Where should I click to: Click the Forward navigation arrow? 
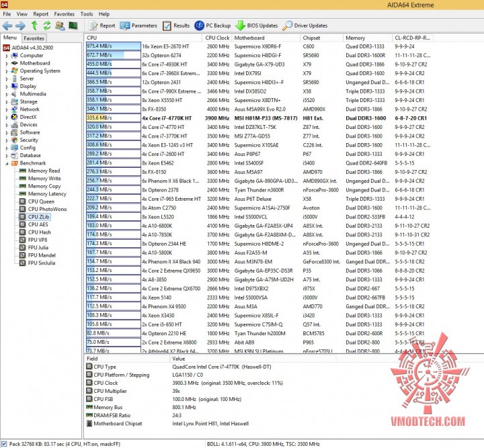(x=20, y=26)
